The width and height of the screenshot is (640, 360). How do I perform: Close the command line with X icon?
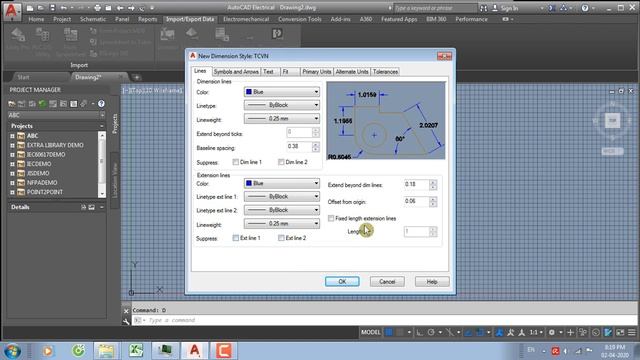[126, 311]
